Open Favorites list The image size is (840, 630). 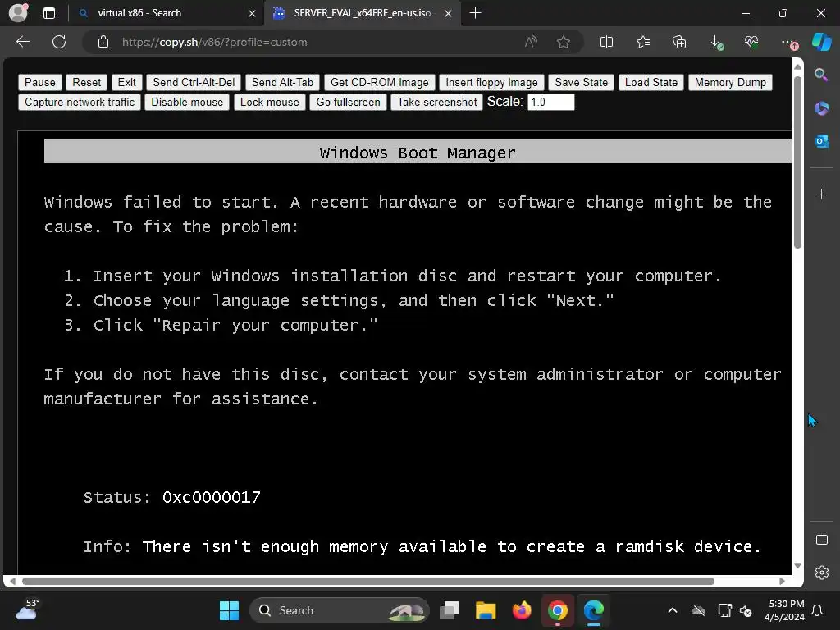click(643, 42)
